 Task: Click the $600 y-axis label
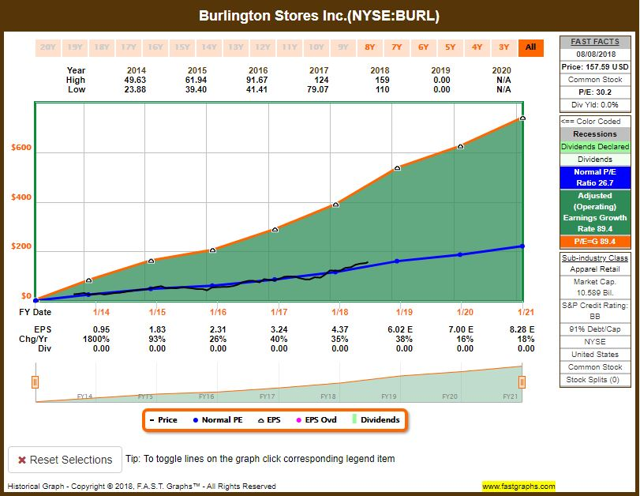tap(21, 147)
